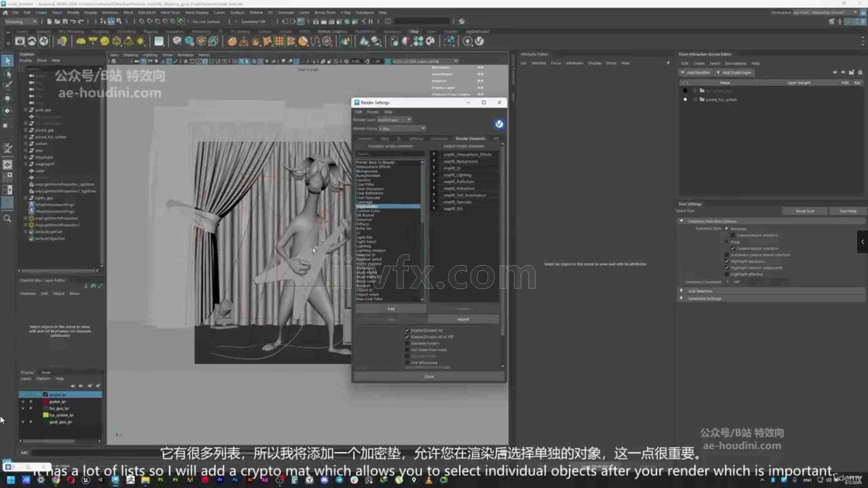Viewport: 868px width, 488px height.
Task: Switch to the Render Elements tab
Action: [x=470, y=139]
